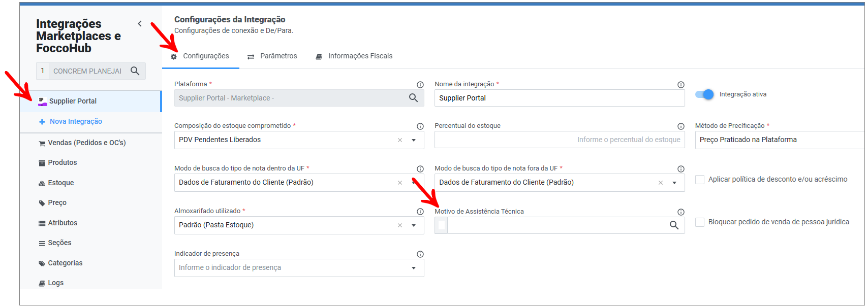Expand the nota fora da UF dropdown arrow
Image resolution: width=868 pixels, height=308 pixels.
coord(674,183)
